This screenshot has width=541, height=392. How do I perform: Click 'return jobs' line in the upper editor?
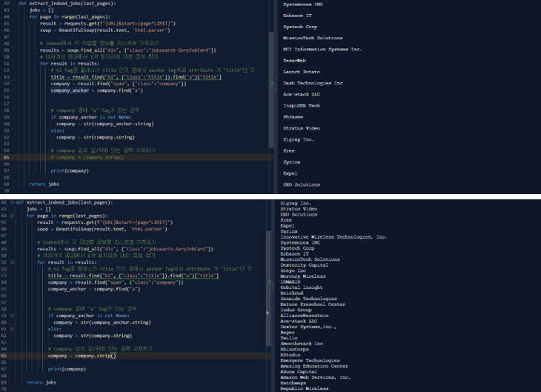point(44,185)
